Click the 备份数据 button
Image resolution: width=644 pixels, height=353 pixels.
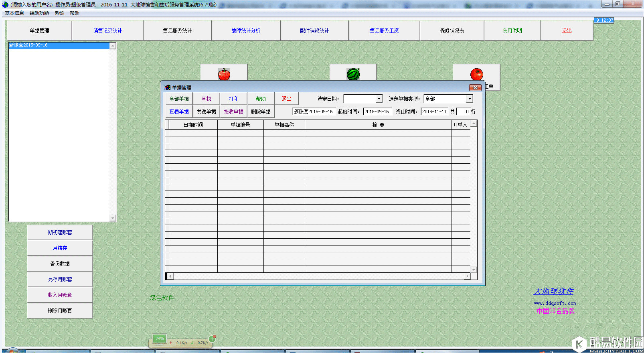coord(60,264)
